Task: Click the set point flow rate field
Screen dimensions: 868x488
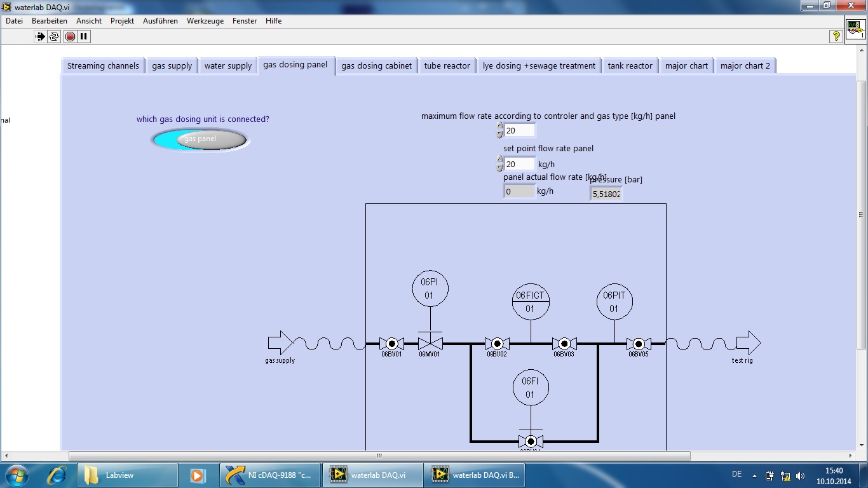Action: pos(520,165)
